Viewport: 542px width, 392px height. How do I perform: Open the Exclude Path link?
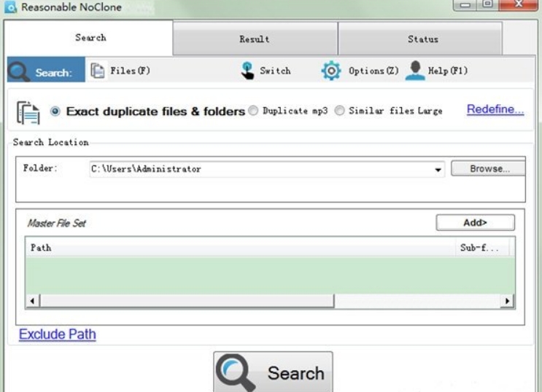pos(58,334)
